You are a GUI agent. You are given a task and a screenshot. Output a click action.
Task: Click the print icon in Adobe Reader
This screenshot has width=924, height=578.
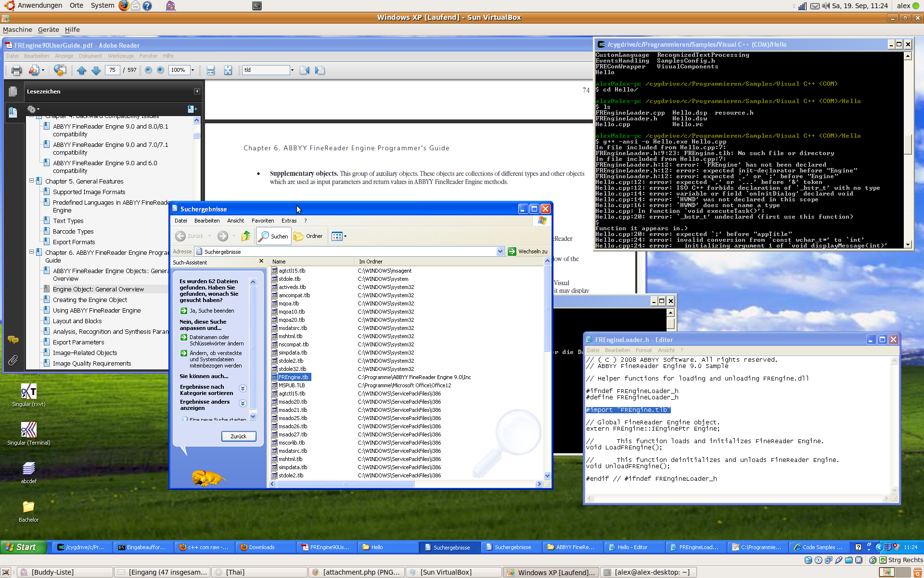coord(16,70)
